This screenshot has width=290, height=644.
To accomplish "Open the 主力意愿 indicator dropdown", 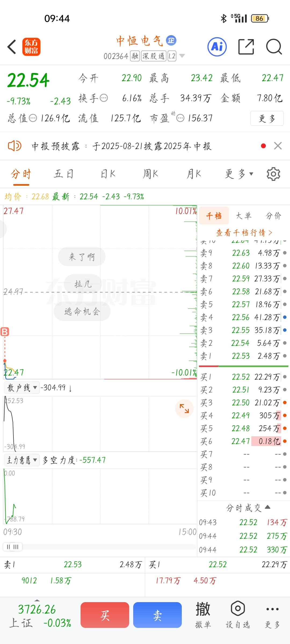I will [x=22, y=460].
